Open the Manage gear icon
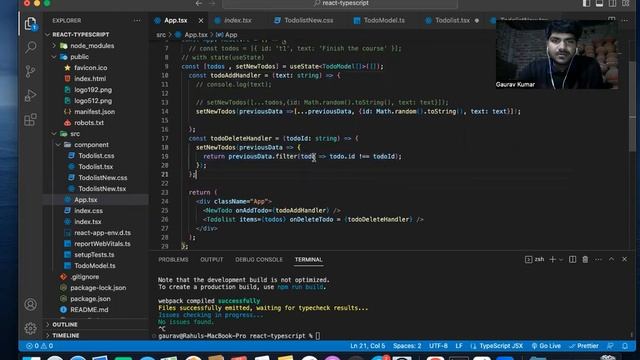 [x=30, y=328]
